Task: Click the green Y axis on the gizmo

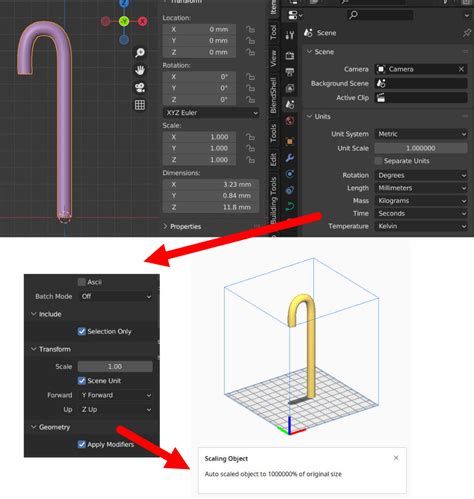Action: click(124, 22)
